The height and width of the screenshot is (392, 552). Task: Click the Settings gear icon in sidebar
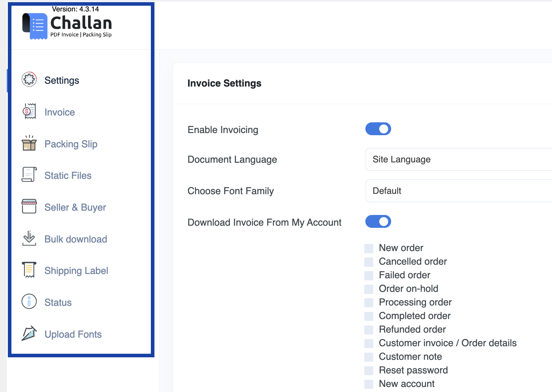coord(29,79)
